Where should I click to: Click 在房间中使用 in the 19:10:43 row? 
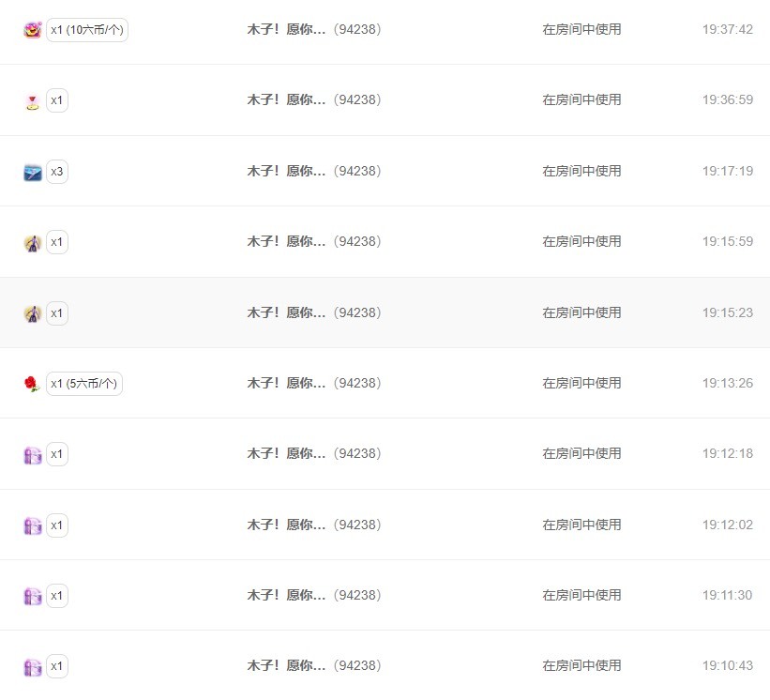[581, 665]
